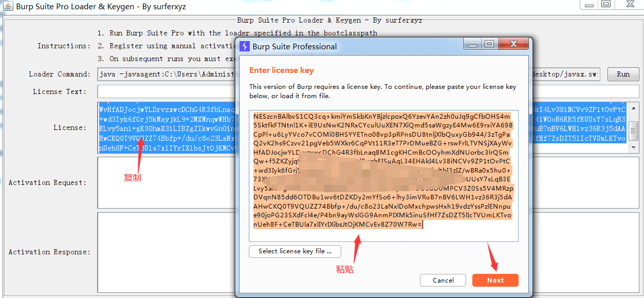Viewport: 644px width, 298px height.
Task: Click the 'Loader Command:' label
Action: [x=60, y=74]
